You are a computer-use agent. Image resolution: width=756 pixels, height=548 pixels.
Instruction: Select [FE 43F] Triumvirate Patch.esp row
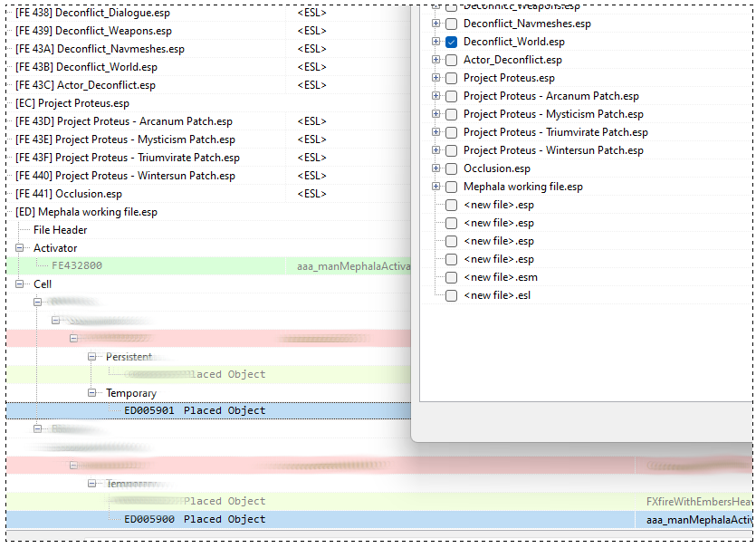point(128,158)
